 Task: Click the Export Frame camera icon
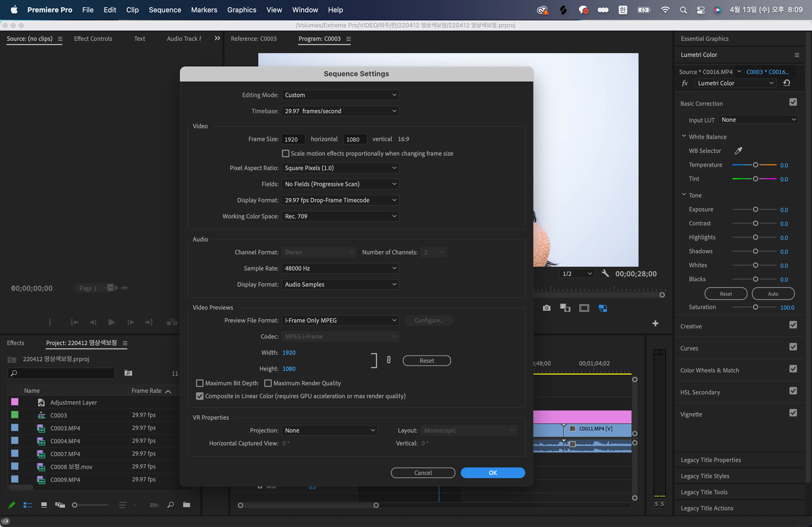(546, 308)
